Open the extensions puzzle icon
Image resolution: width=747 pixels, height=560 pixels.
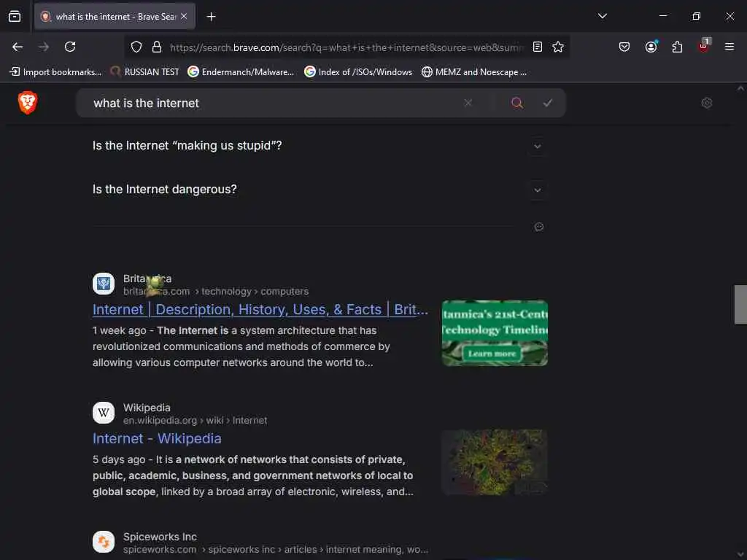click(677, 47)
